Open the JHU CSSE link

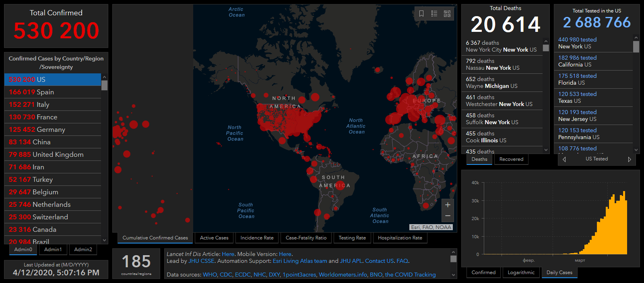[x=201, y=261]
